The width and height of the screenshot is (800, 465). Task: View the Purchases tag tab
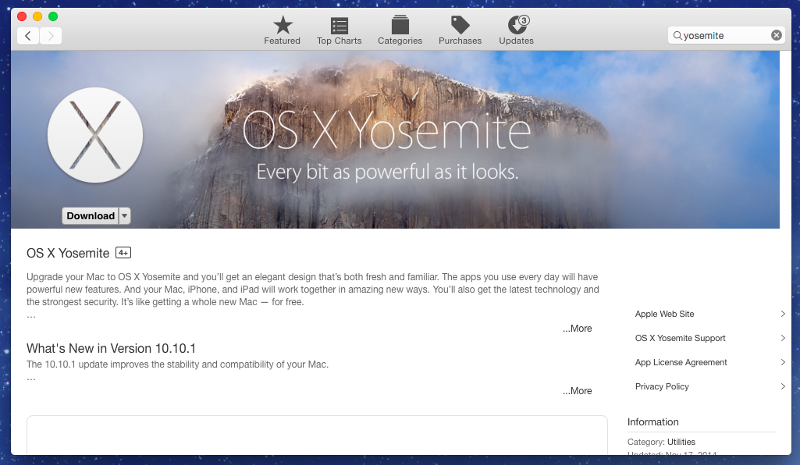point(460,31)
